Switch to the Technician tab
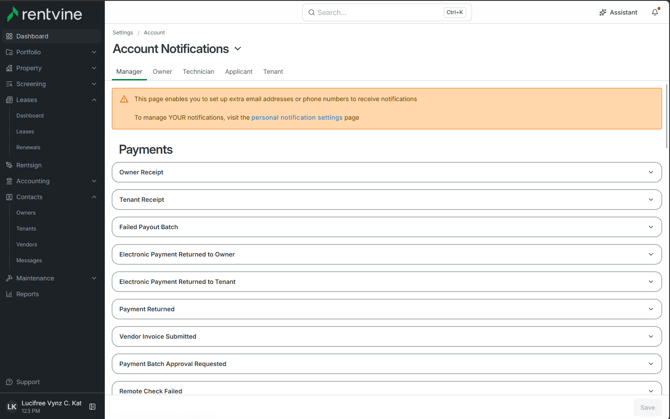 [x=198, y=71]
